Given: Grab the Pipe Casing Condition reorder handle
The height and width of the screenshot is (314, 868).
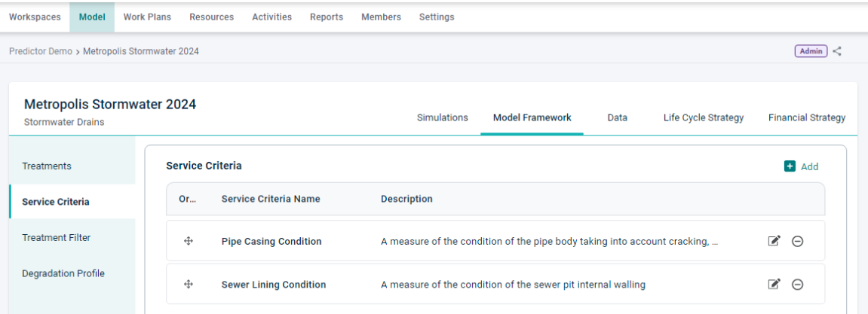Looking at the screenshot, I should point(189,241).
